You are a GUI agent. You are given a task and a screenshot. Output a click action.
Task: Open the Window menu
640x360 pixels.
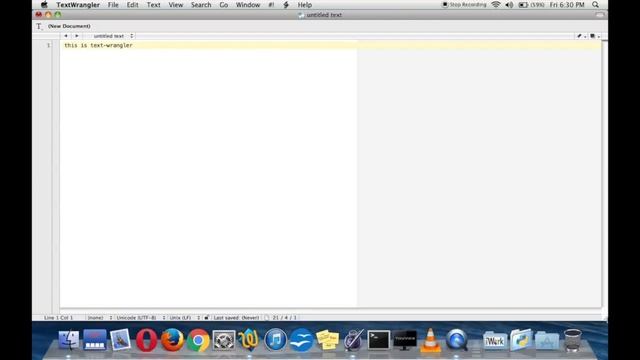(248, 5)
